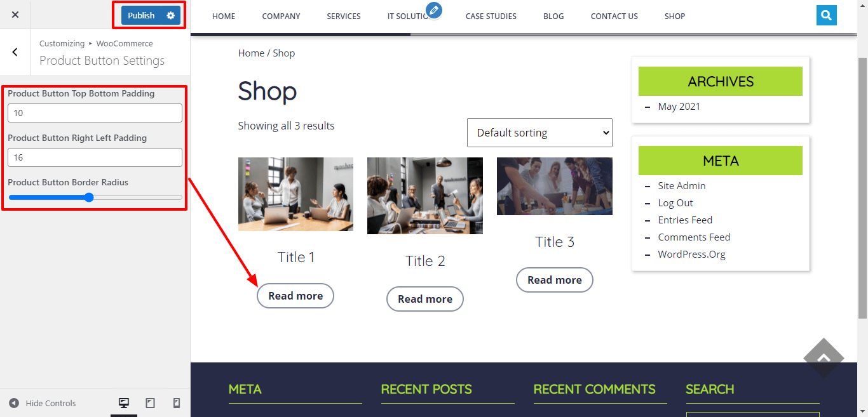Close the Customizer with the X icon
The image size is (868, 417).
[15, 15]
